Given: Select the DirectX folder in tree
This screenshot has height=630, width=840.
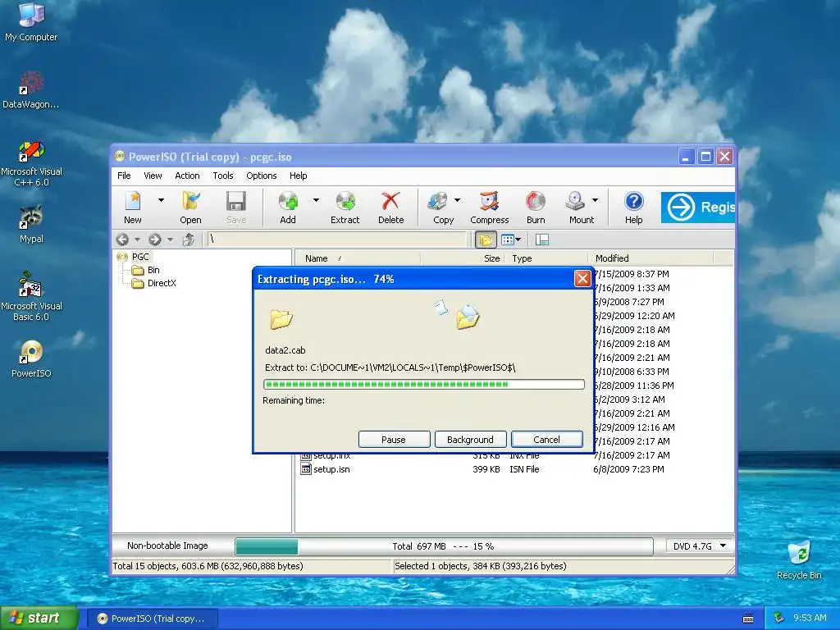Looking at the screenshot, I should pos(162,283).
